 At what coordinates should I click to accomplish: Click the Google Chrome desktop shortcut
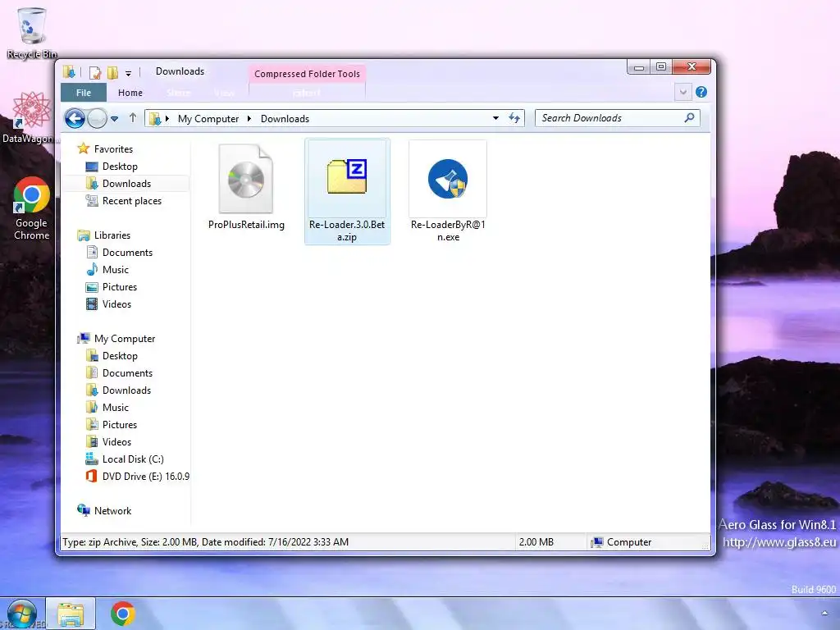click(32, 209)
